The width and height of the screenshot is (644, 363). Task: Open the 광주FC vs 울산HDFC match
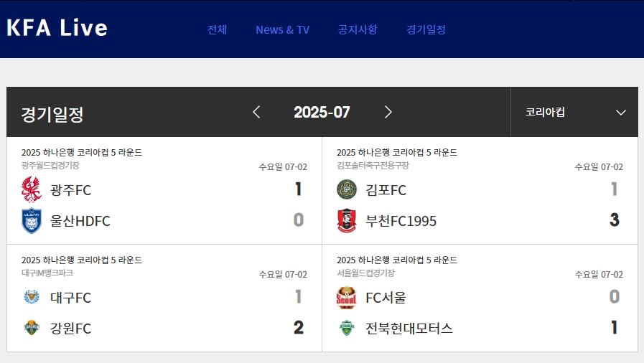pyautogui.click(x=164, y=191)
